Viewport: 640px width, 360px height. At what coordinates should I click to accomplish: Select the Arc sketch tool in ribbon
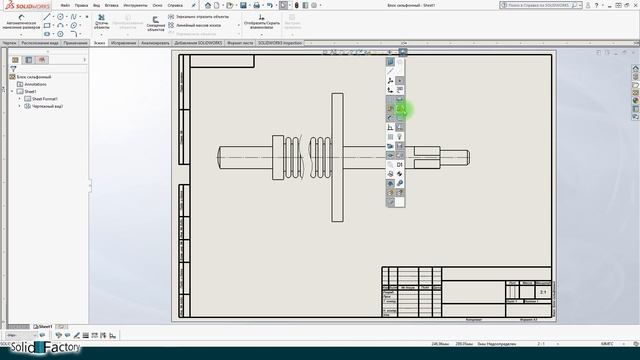click(x=60, y=25)
